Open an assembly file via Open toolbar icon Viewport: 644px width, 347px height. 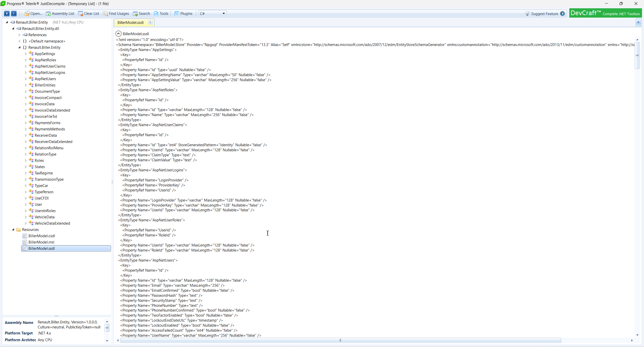(x=33, y=13)
